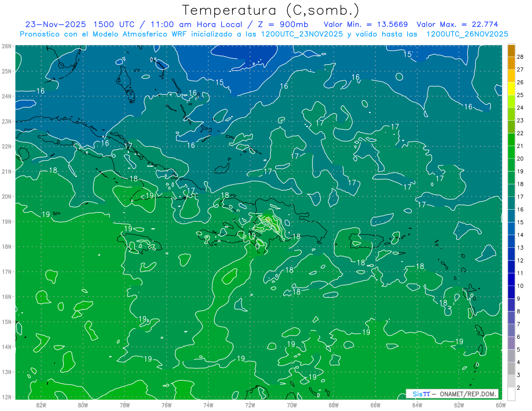Click the colorbar label "27"
Image resolution: width=532 pixels, height=411 pixels.
coord(520,70)
